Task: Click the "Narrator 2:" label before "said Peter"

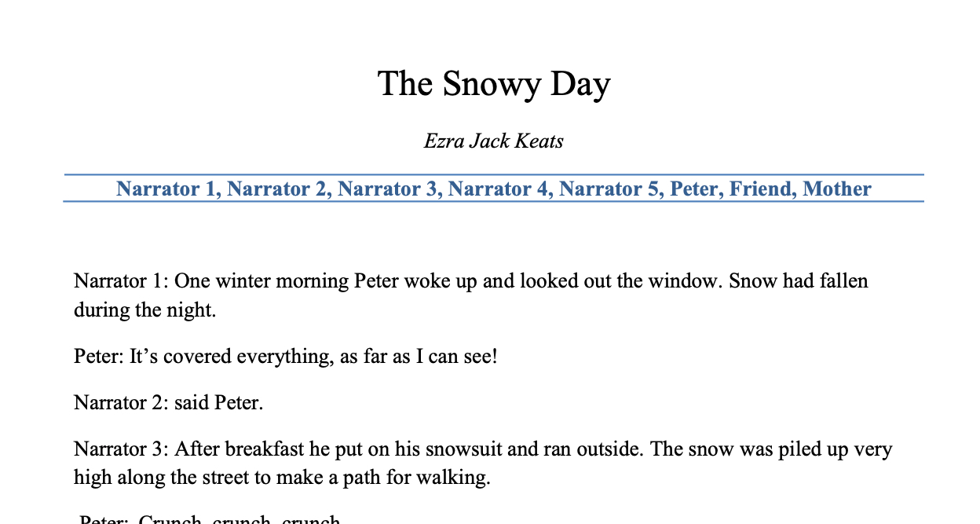Action: tap(120, 404)
